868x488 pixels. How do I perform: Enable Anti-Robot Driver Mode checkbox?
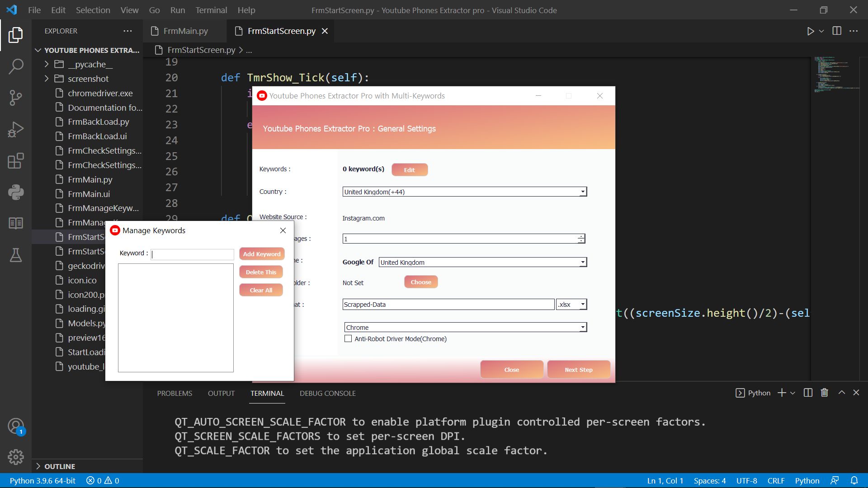(348, 338)
